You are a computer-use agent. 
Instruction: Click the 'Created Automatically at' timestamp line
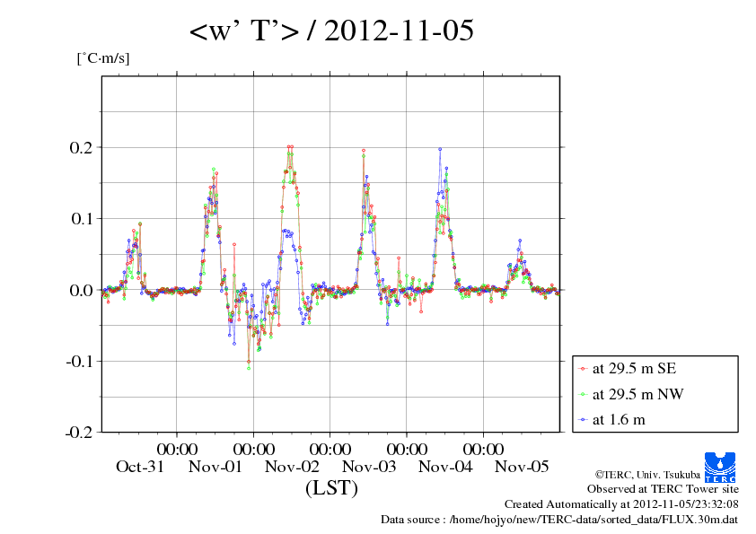point(621,504)
